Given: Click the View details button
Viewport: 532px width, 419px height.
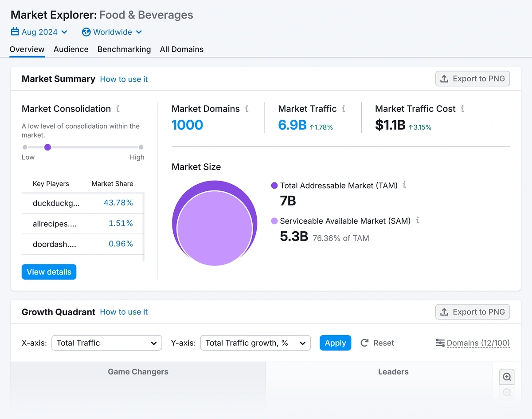Looking at the screenshot, I should [x=49, y=272].
